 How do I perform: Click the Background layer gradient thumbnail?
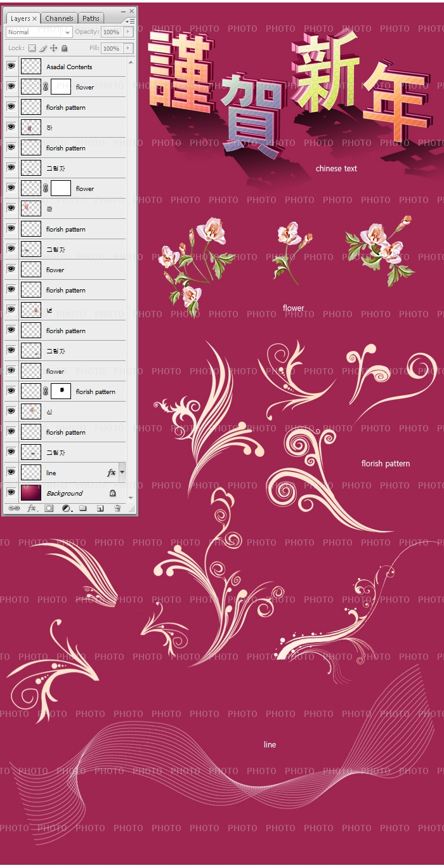[30, 493]
